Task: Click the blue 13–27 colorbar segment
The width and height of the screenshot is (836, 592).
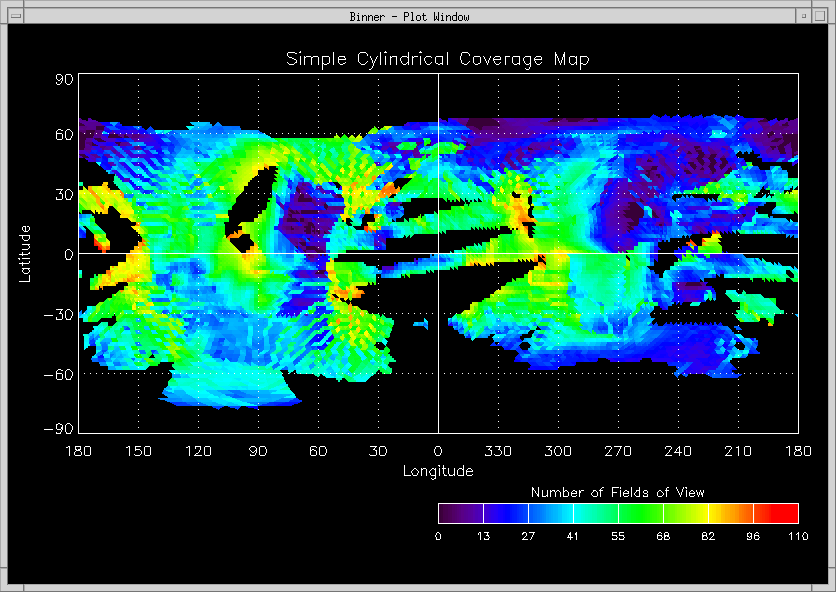Action: click(505, 513)
